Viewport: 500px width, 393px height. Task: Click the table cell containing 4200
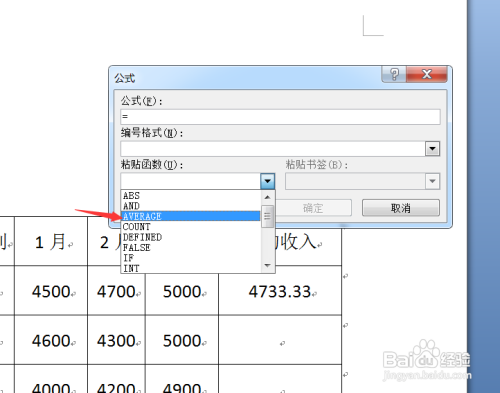pyautogui.click(x=116, y=379)
